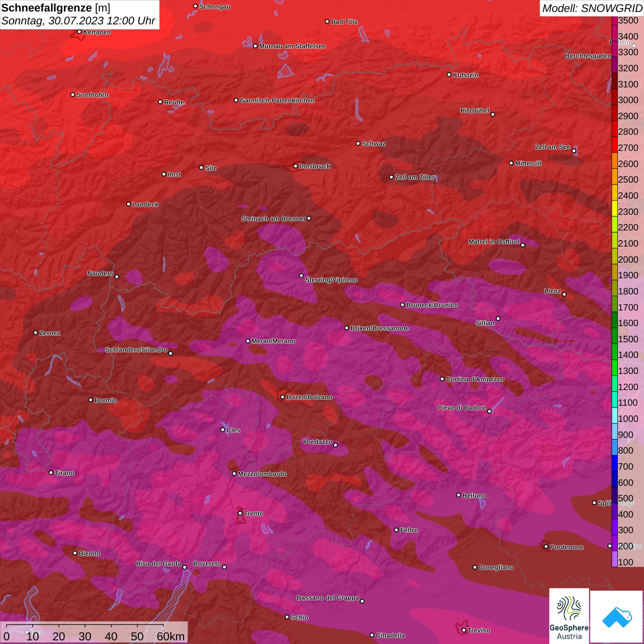Click the GeoSphere Austria logo
This screenshot has height=644, width=644.
pos(569,616)
